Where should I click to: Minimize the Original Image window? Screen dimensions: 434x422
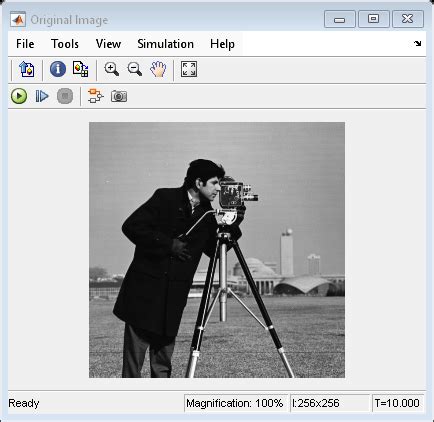(x=339, y=19)
